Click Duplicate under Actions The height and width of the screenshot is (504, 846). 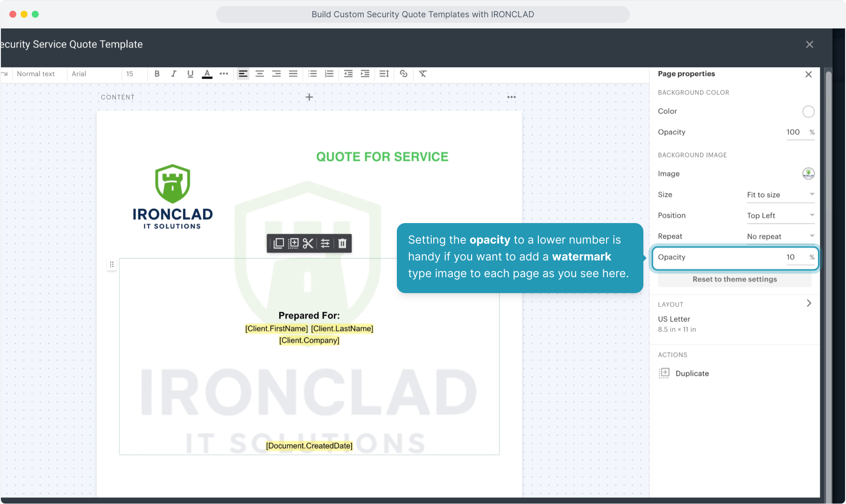(691, 373)
